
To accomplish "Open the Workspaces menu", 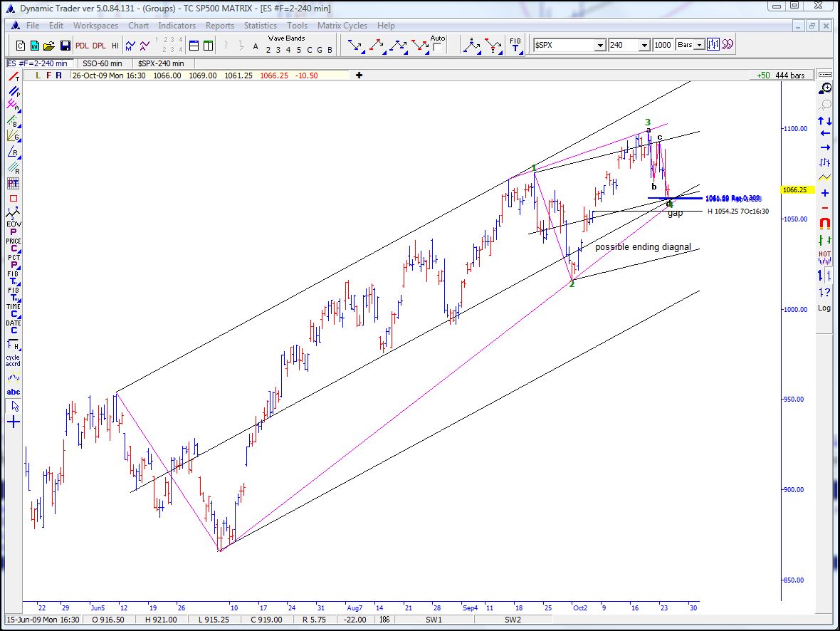I will click(95, 25).
